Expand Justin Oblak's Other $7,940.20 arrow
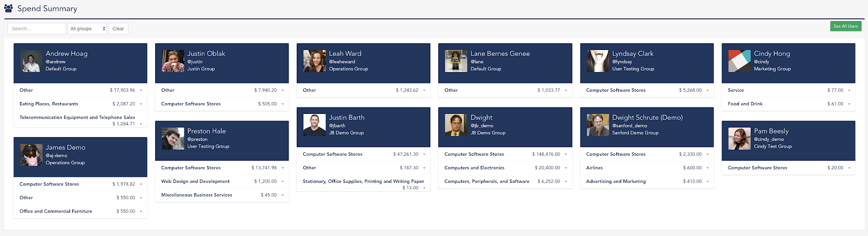 pos(283,91)
